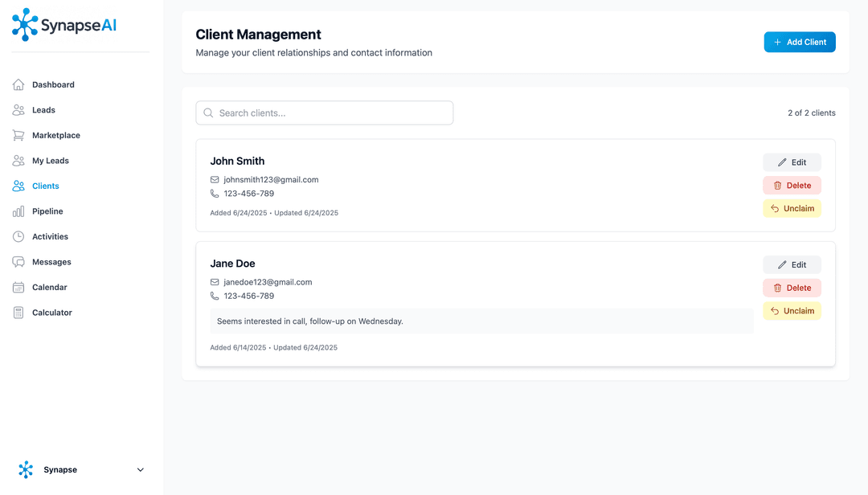
Task: Select the Clients tab in the sidebar
Action: (x=45, y=186)
